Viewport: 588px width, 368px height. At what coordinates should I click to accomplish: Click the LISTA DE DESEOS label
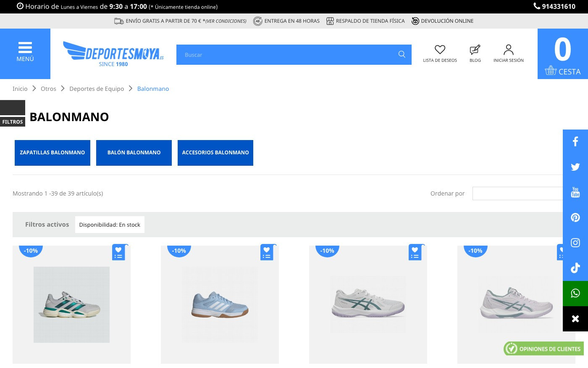(440, 61)
